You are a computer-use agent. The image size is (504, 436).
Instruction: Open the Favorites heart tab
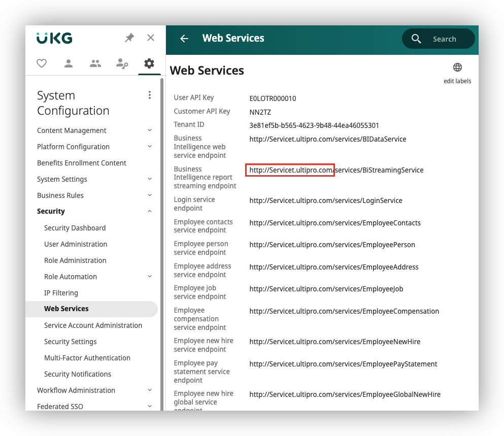(42, 63)
